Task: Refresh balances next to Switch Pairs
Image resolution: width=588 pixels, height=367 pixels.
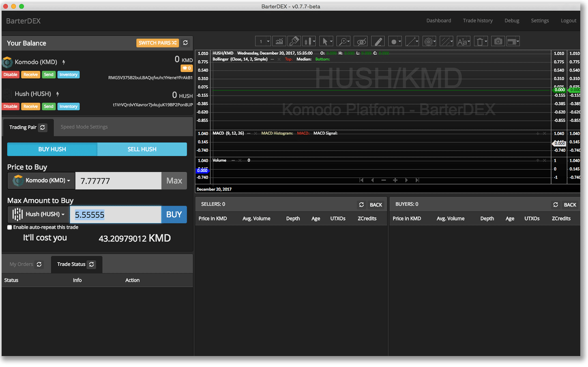Action: tap(185, 43)
